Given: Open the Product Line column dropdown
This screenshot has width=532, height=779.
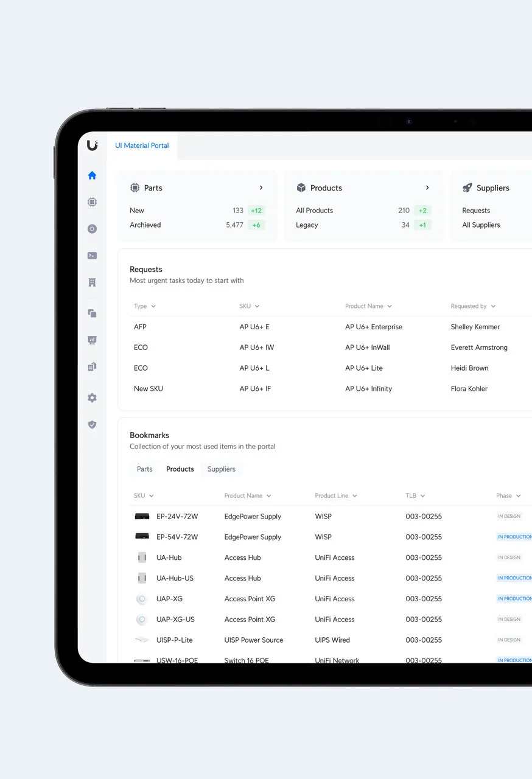Looking at the screenshot, I should pyautogui.click(x=336, y=495).
